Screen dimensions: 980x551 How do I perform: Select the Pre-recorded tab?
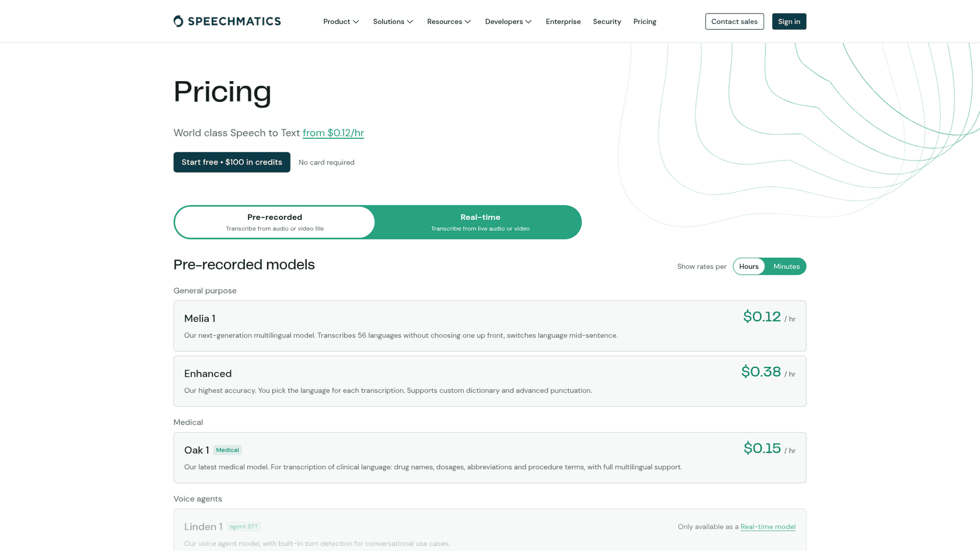[275, 222]
